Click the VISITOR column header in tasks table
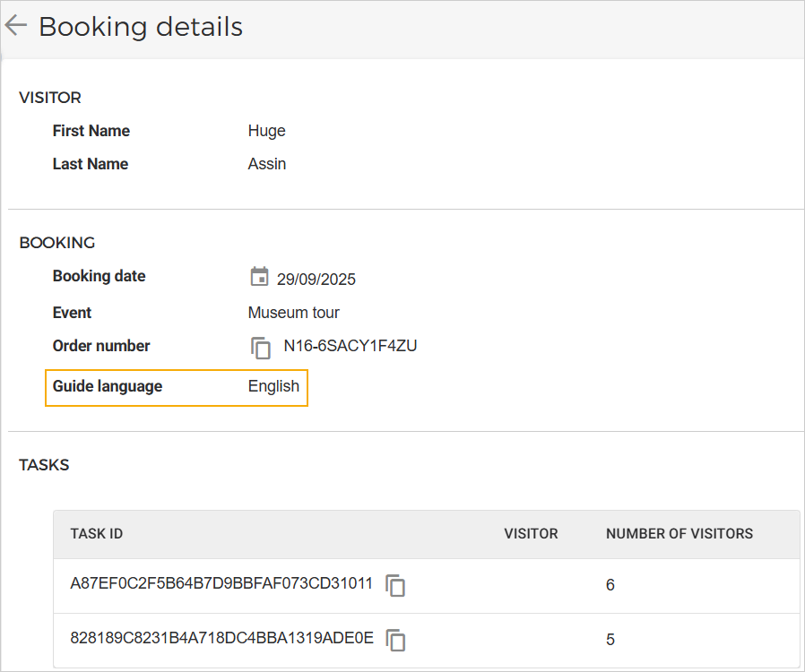The height and width of the screenshot is (672, 805). tap(531, 534)
